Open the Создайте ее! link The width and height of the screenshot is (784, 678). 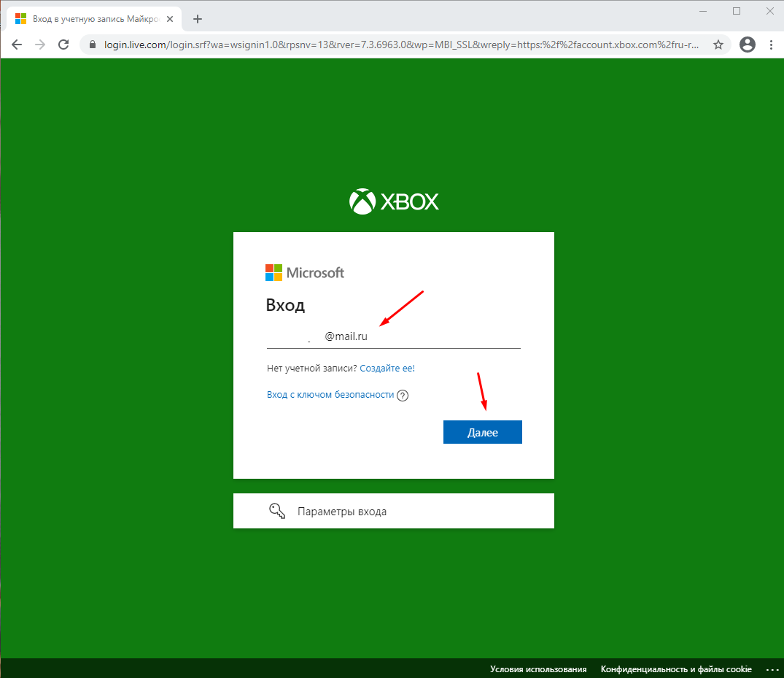point(387,369)
